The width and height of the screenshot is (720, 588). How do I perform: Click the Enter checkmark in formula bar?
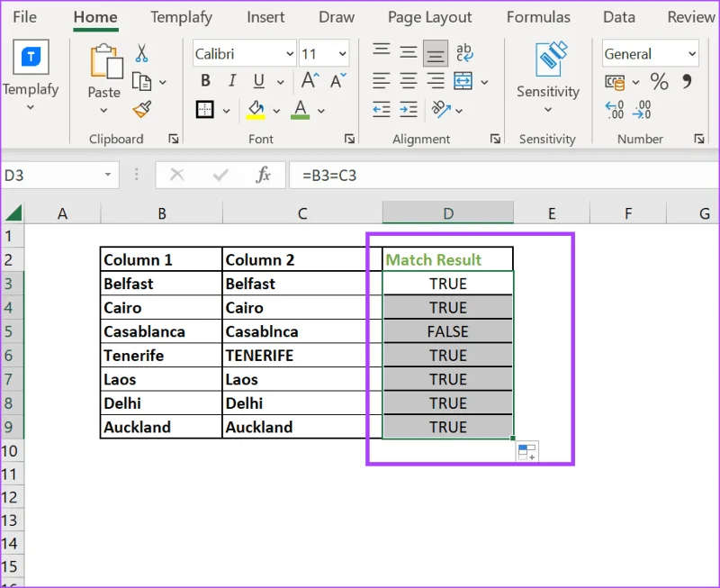pos(220,175)
